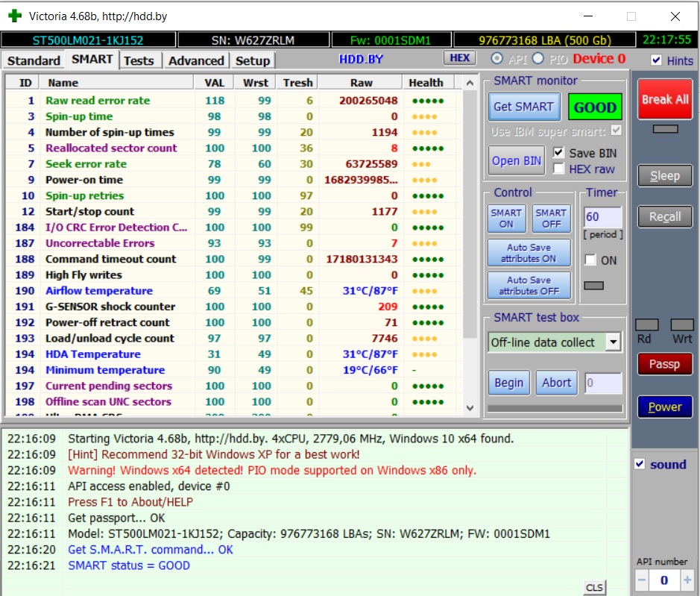Click the Open BIN button
700x596 pixels.
(517, 160)
